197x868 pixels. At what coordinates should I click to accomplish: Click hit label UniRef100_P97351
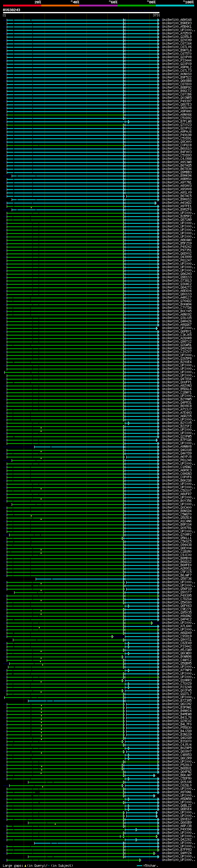[x=177, y=250]
